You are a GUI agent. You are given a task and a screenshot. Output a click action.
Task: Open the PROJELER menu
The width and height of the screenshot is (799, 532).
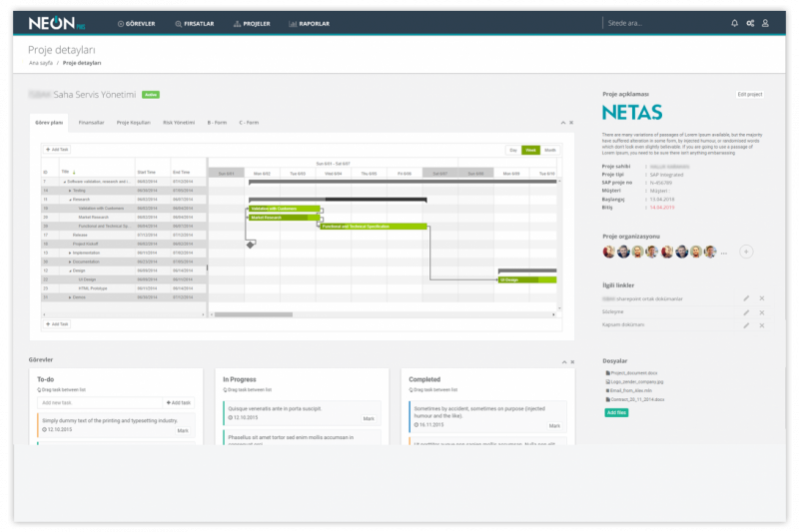[x=252, y=24]
